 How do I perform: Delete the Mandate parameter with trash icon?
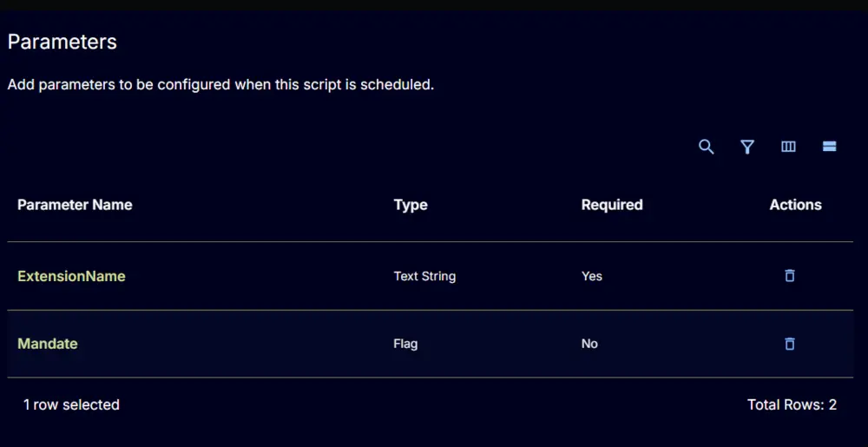(x=790, y=344)
